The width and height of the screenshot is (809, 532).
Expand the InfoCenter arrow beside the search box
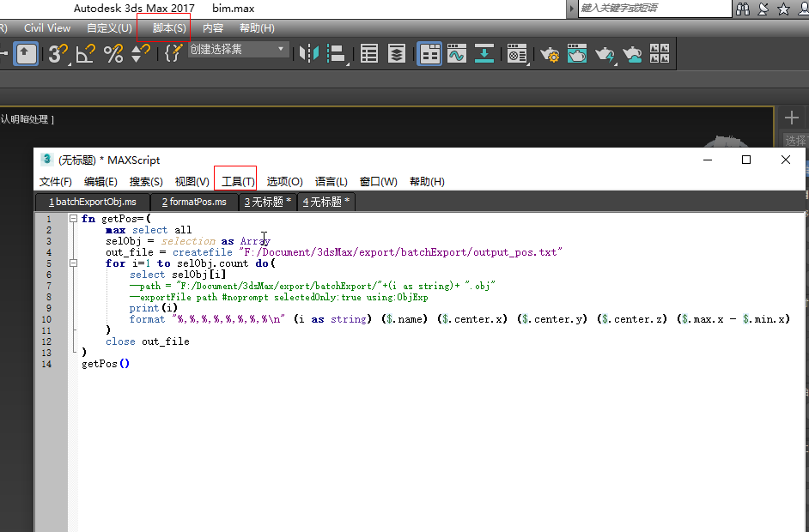[571, 9]
